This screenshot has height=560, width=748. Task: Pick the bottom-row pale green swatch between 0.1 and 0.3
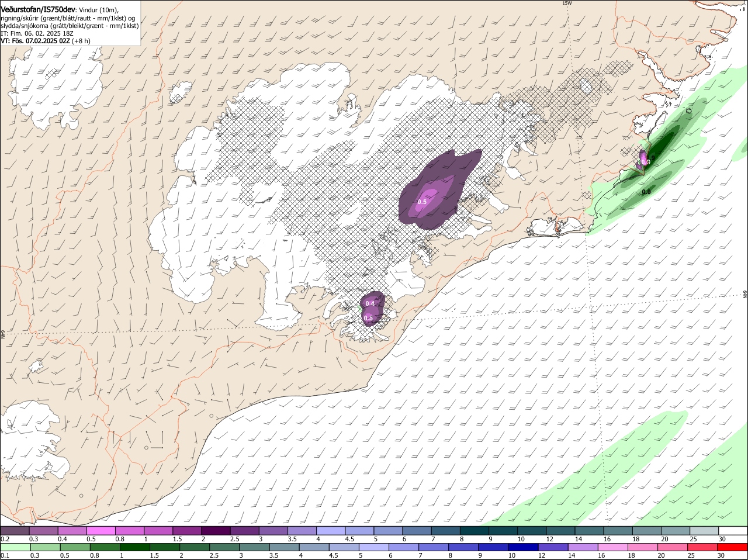15,547
